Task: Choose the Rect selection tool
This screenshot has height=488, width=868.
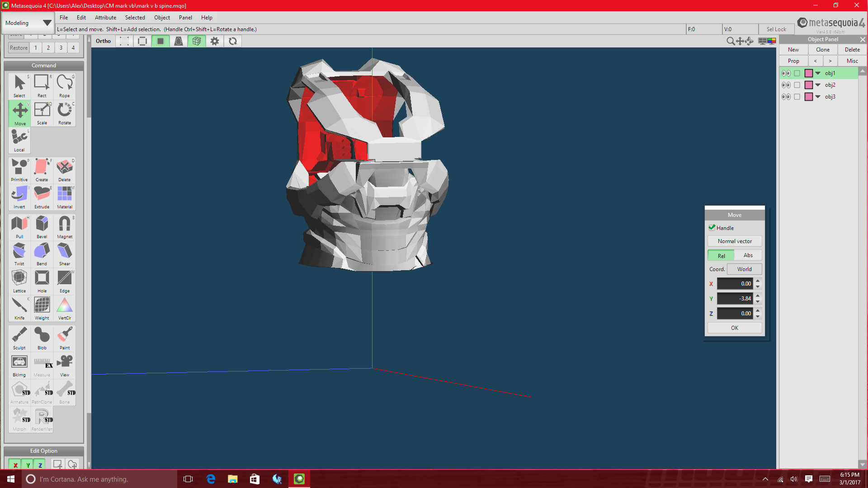Action: [x=42, y=86]
